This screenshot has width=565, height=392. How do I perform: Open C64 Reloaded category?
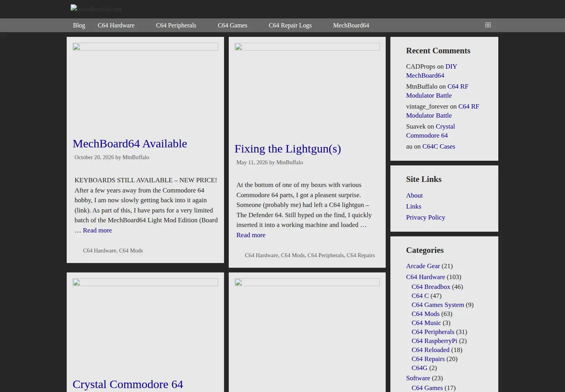430,350
